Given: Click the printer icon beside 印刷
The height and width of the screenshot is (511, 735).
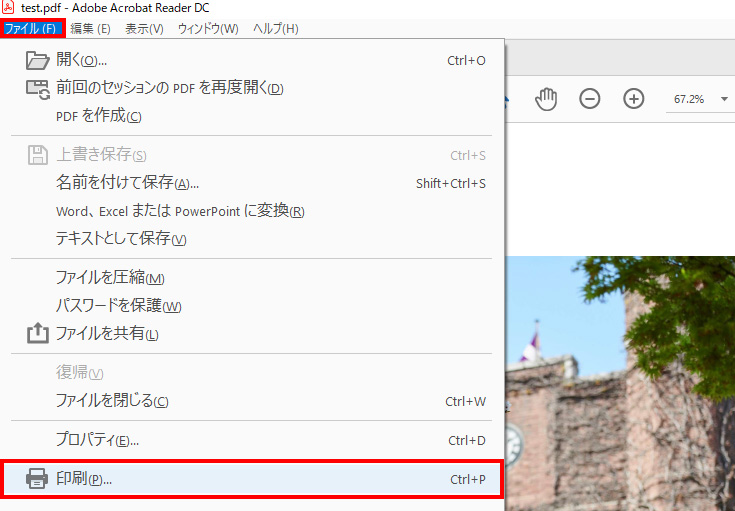Looking at the screenshot, I should tap(36, 479).
